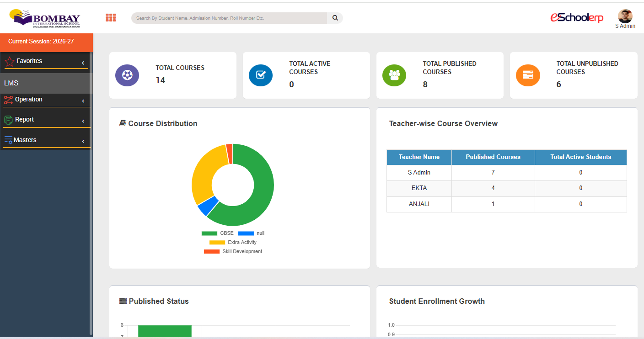Click the S Admin username label
The image size is (644, 339).
[x=625, y=26]
